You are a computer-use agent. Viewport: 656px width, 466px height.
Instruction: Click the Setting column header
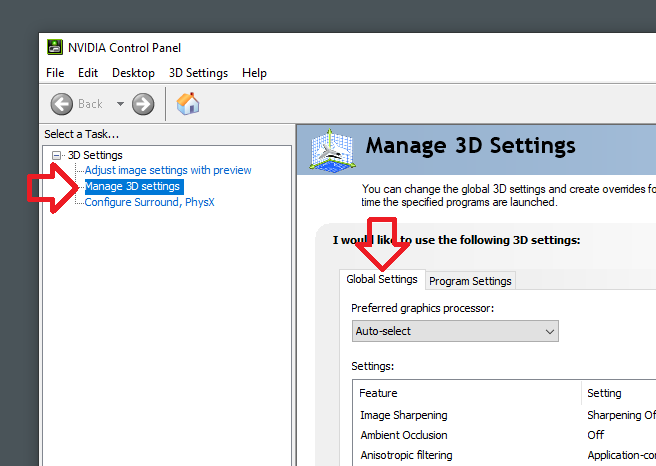pyautogui.click(x=619, y=393)
